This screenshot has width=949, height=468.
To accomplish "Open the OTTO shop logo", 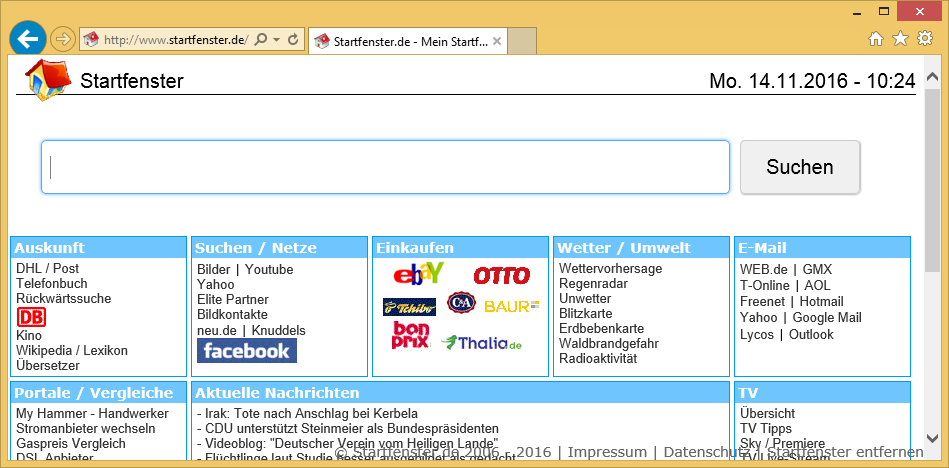I will 501,275.
